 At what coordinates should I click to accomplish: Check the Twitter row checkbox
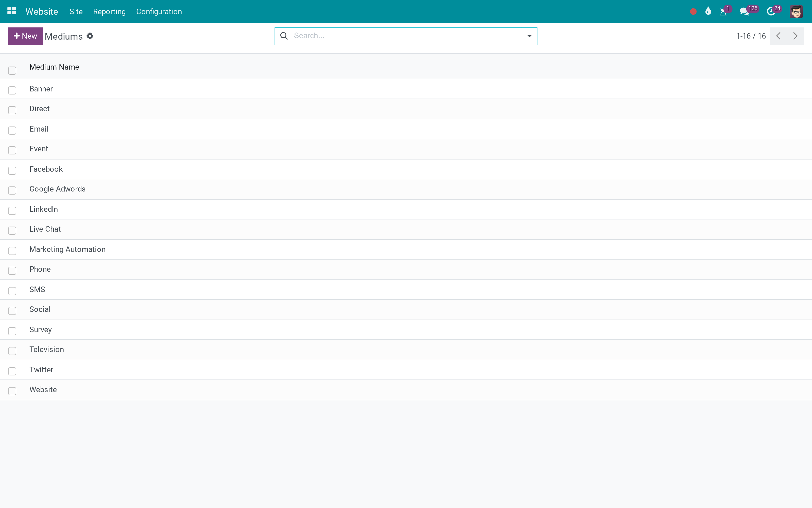pos(12,371)
